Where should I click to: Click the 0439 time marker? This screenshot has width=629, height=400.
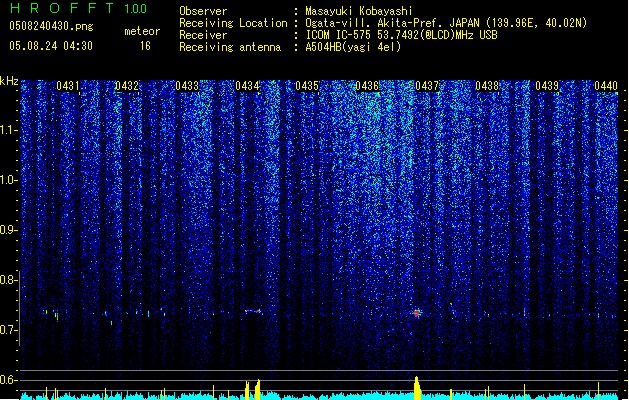coord(547,86)
